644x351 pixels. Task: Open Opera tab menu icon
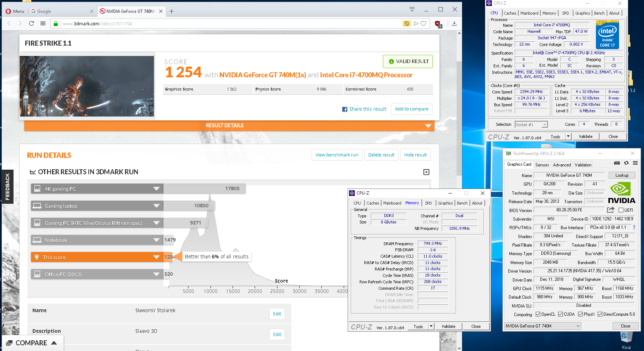(412, 9)
